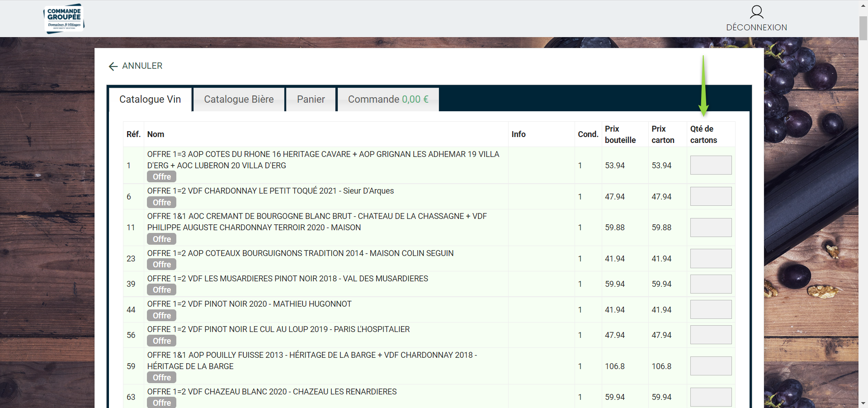Open the Panier tab
This screenshot has height=408, width=868.
(311, 99)
